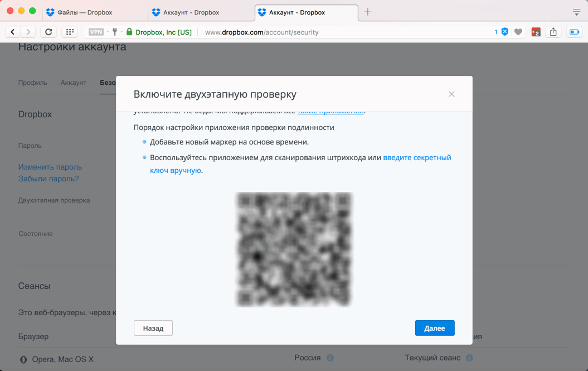
Task: Click the Далее button
Action: point(435,328)
